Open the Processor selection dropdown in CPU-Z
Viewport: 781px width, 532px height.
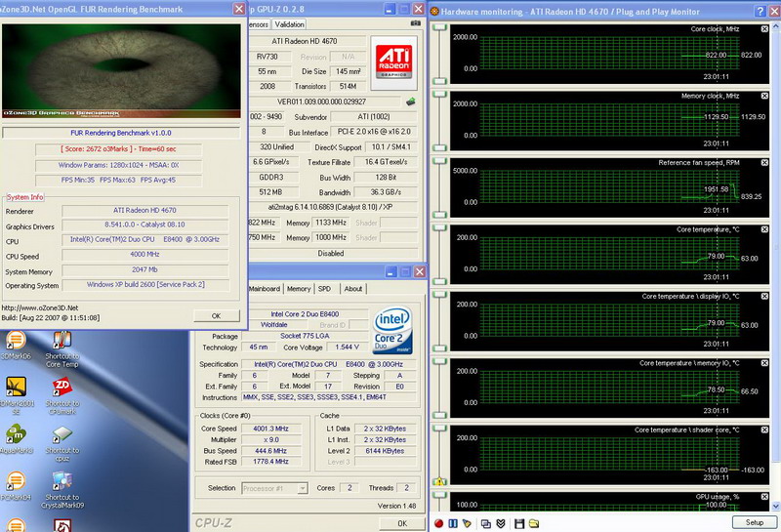point(274,488)
